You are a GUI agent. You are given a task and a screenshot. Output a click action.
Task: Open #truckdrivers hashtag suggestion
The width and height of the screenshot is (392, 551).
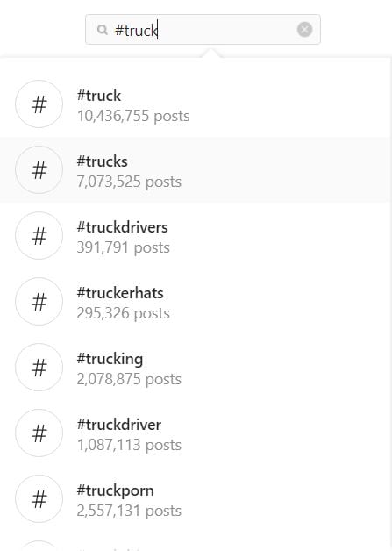coord(196,236)
